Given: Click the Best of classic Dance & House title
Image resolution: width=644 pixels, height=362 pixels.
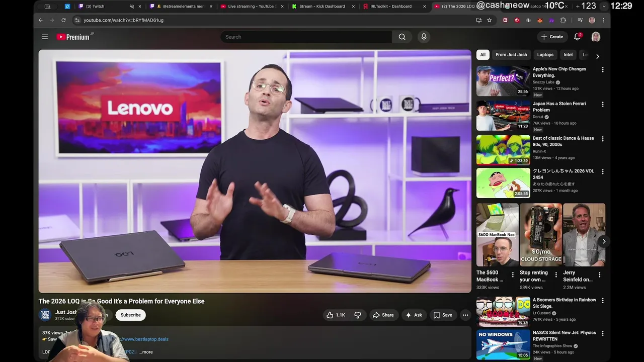Looking at the screenshot, I should tap(563, 141).
